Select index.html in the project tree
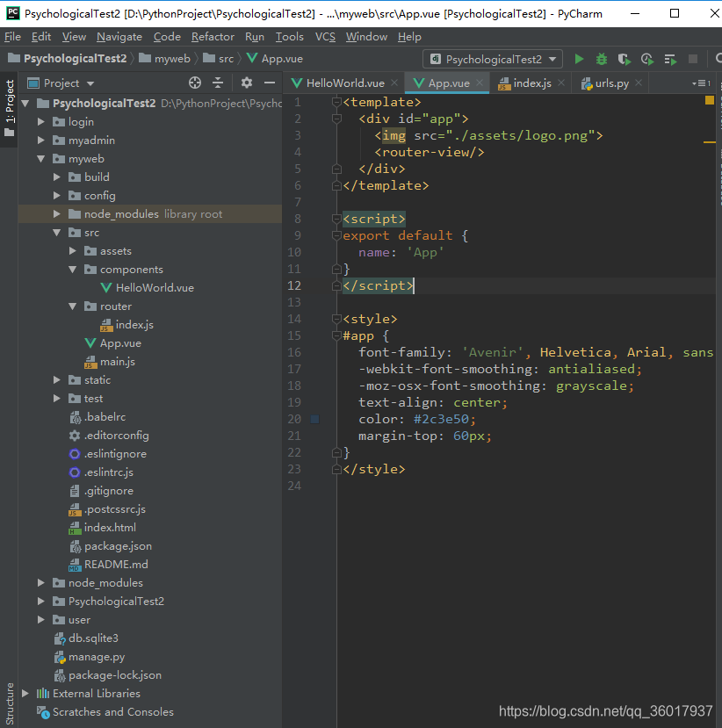Viewport: 722px width, 728px height. (x=103, y=528)
